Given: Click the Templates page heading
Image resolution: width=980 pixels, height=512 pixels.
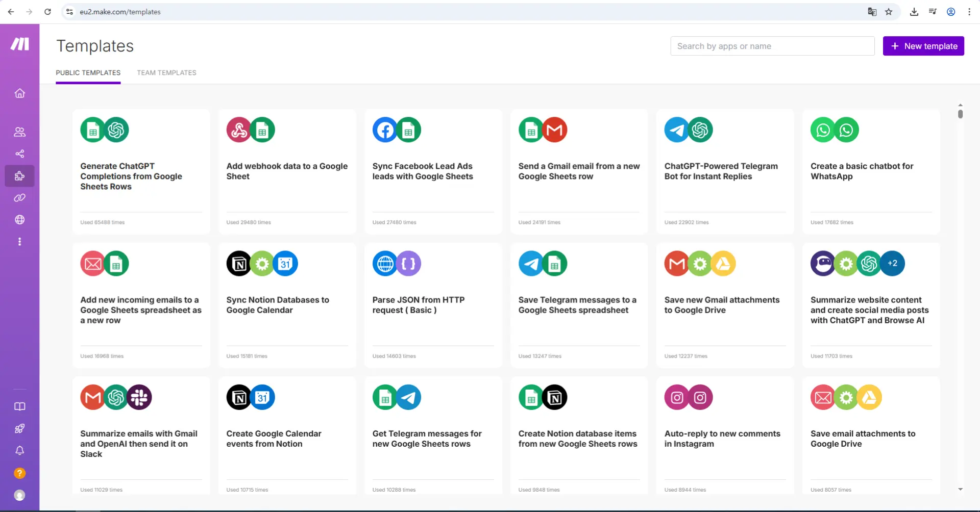Looking at the screenshot, I should 95,46.
